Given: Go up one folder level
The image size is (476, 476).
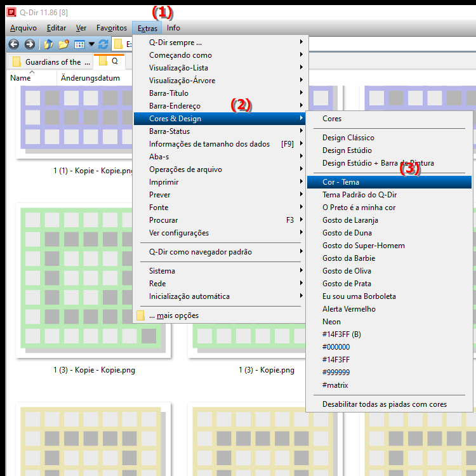Looking at the screenshot, I should [48, 44].
